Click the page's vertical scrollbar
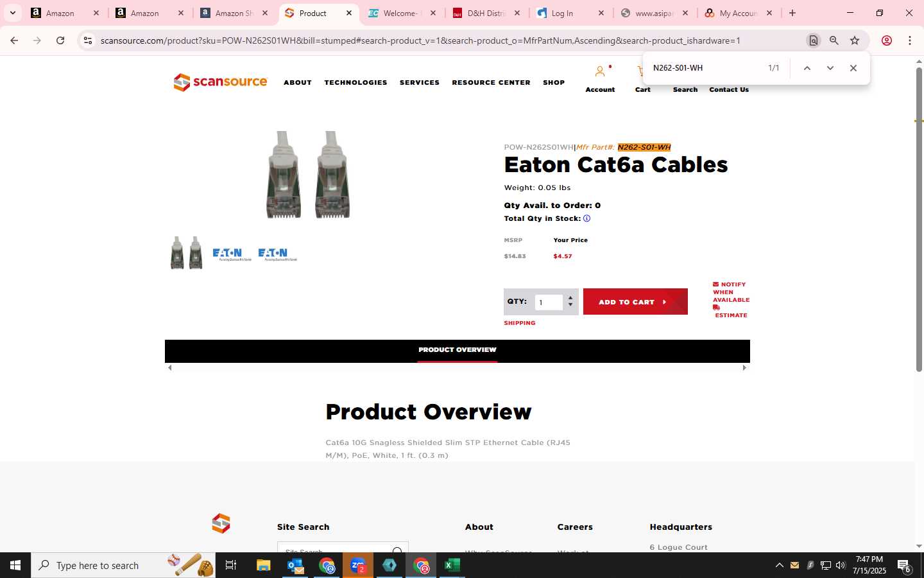This screenshot has width=924, height=578. pos(919,218)
